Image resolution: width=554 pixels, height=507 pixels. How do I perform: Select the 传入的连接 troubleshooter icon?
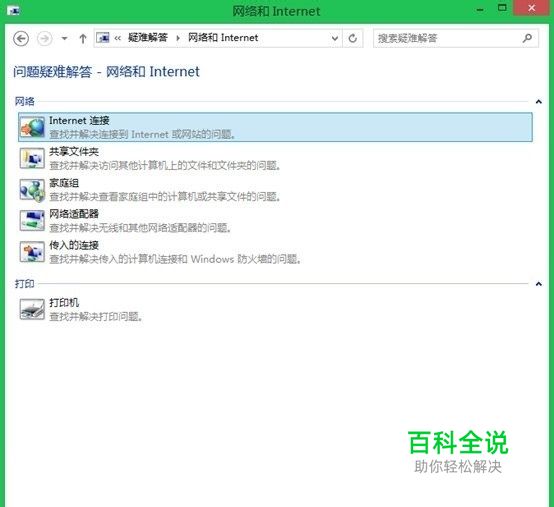33,252
